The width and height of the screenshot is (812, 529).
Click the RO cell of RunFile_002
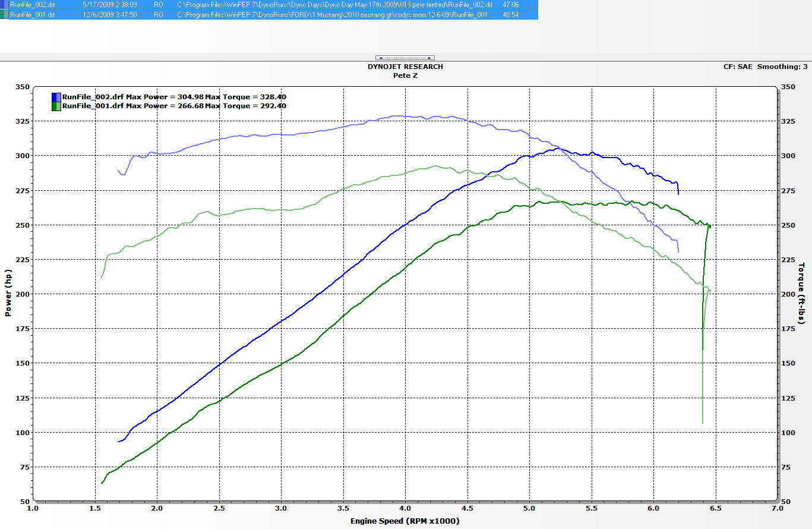point(158,4)
